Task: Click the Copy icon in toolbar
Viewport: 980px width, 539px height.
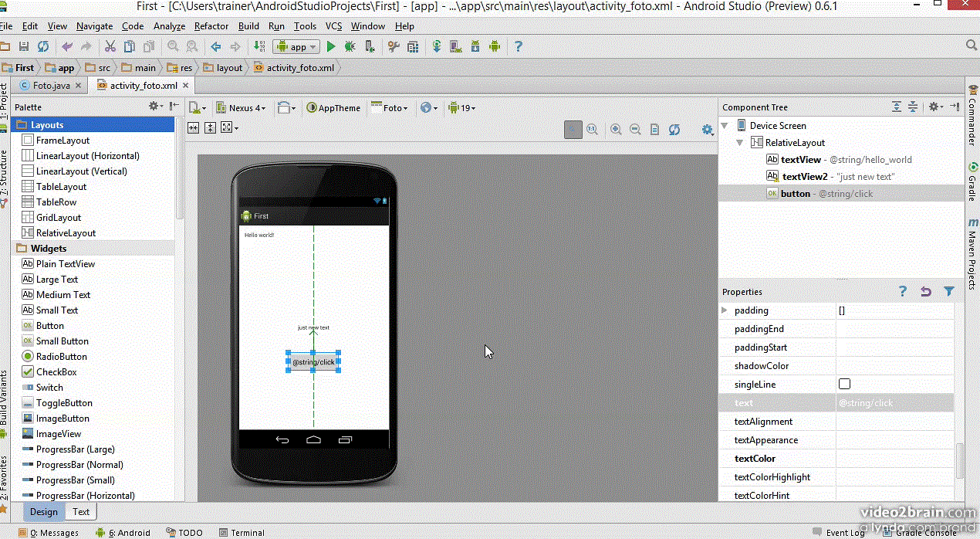Action: click(128, 46)
